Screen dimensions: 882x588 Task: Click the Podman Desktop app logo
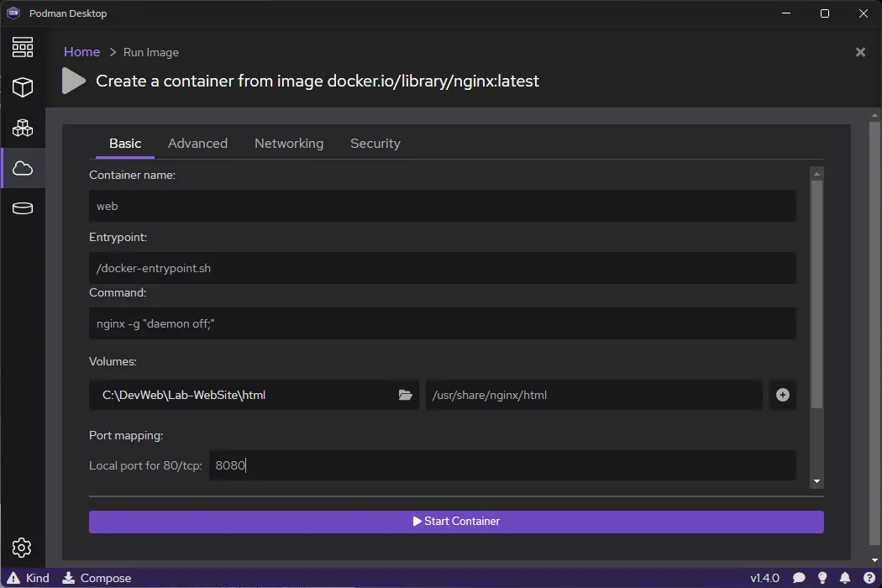[x=13, y=13]
